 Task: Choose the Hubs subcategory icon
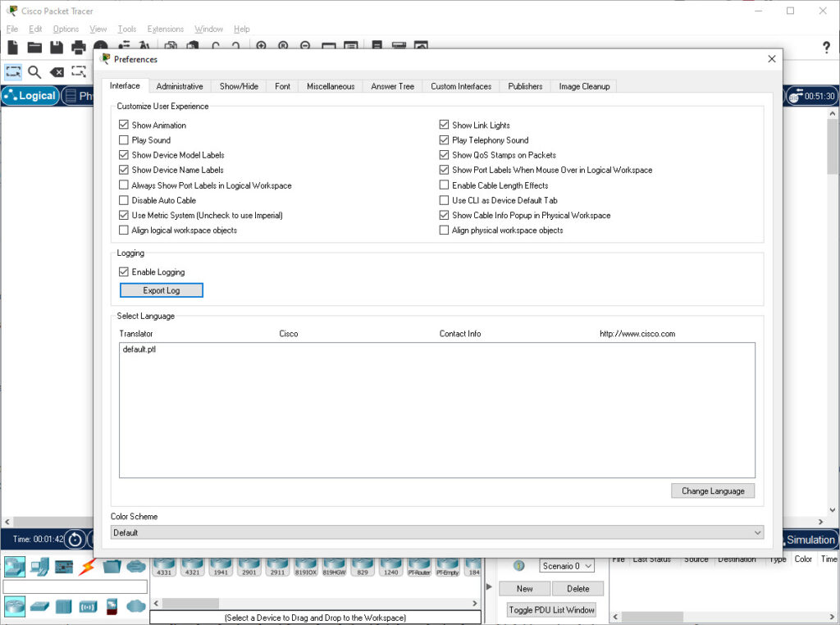(x=64, y=607)
